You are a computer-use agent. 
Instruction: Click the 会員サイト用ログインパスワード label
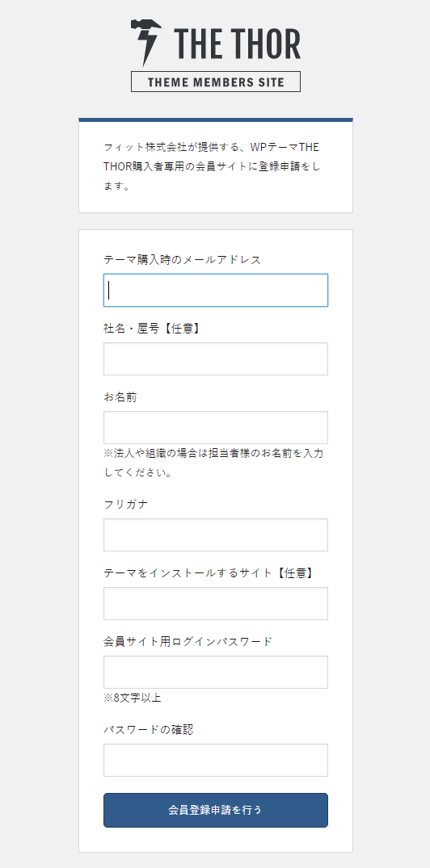pos(188,642)
